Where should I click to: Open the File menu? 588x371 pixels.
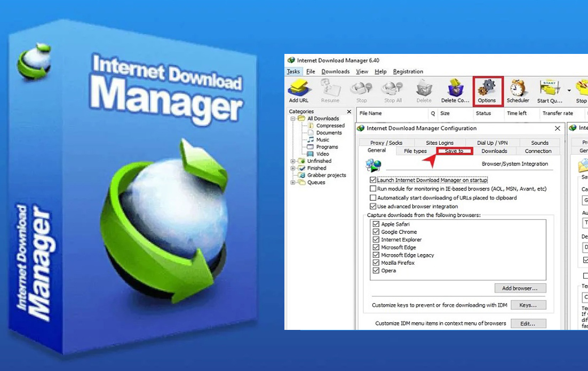click(311, 72)
